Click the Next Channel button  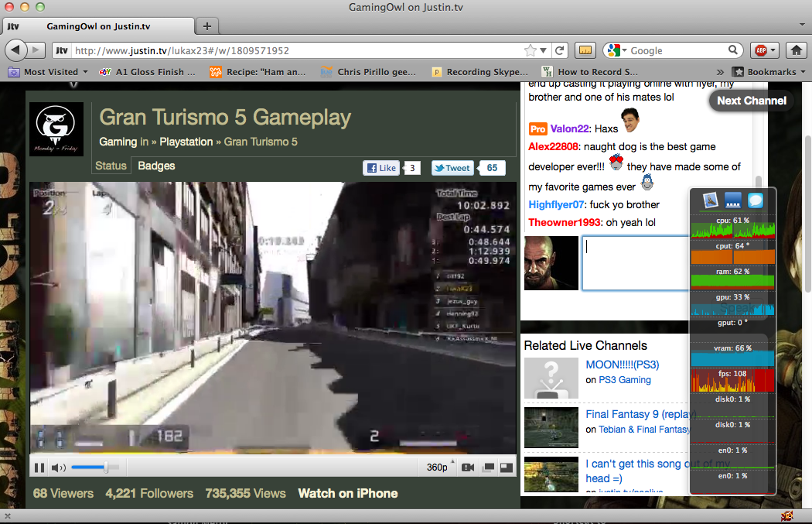pos(751,101)
